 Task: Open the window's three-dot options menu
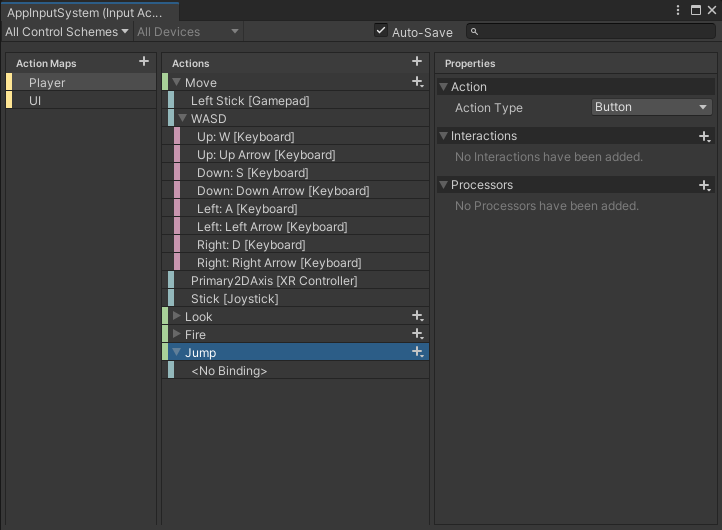coord(679,11)
